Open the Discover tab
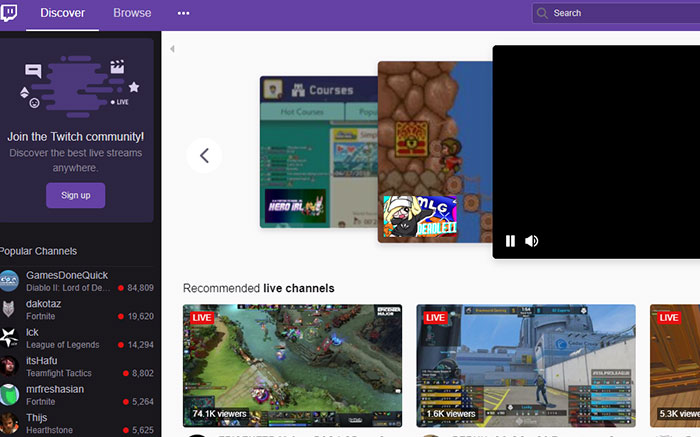 pyautogui.click(x=62, y=13)
